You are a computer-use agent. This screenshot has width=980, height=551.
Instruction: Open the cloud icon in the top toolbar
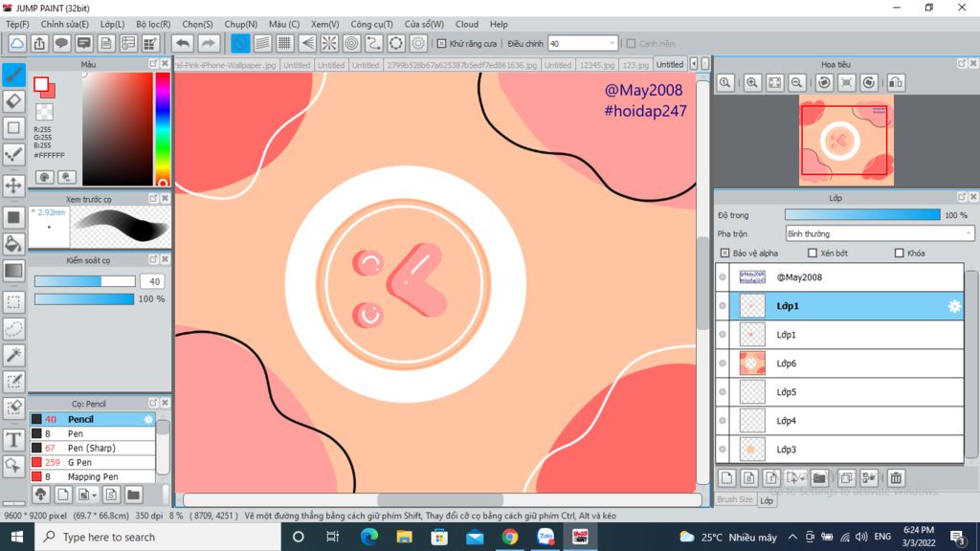pos(17,43)
